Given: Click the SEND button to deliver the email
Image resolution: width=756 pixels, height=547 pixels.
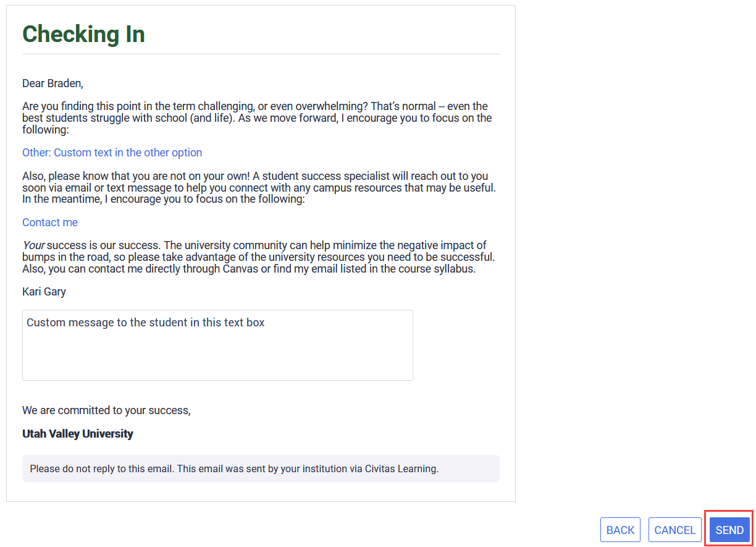Looking at the screenshot, I should coord(729,530).
